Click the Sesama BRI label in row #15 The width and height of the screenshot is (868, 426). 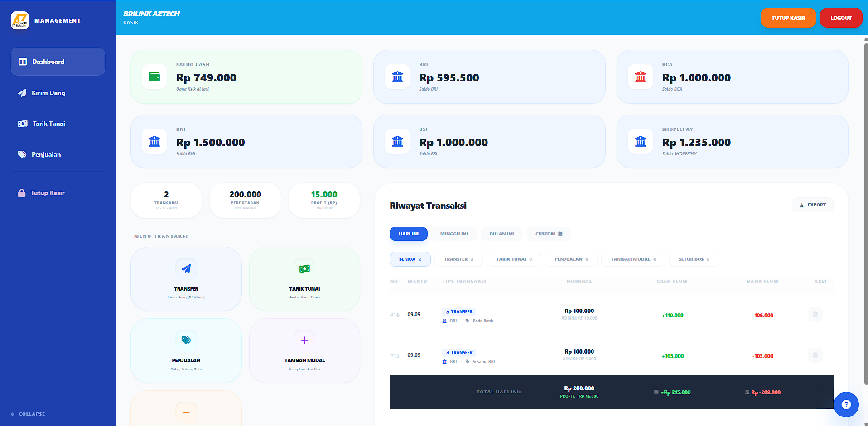click(484, 362)
